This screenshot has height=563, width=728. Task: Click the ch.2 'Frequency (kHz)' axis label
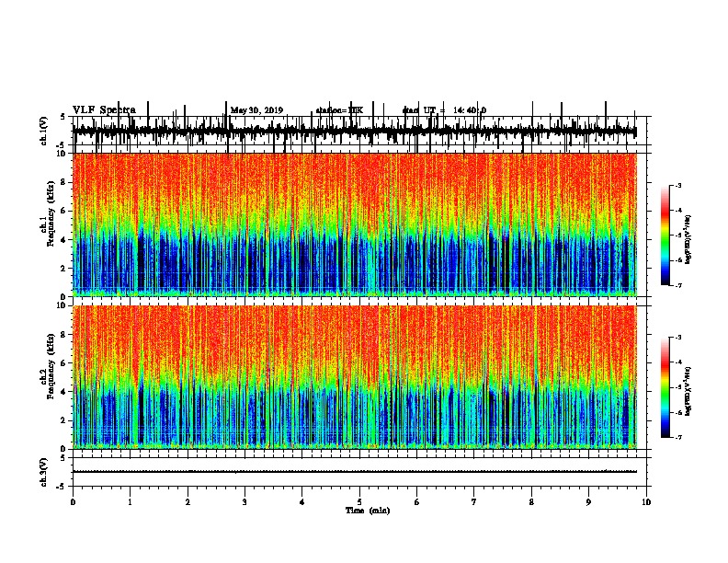click(51, 366)
